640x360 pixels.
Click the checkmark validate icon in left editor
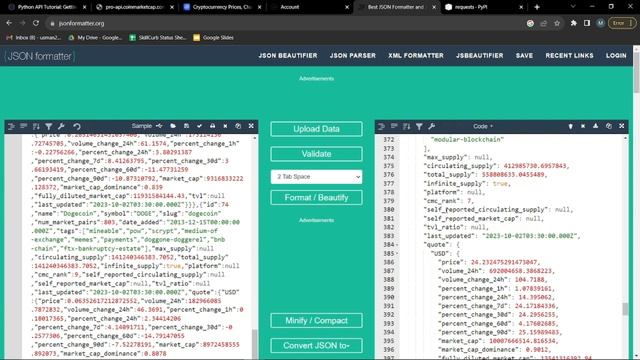click(199, 126)
